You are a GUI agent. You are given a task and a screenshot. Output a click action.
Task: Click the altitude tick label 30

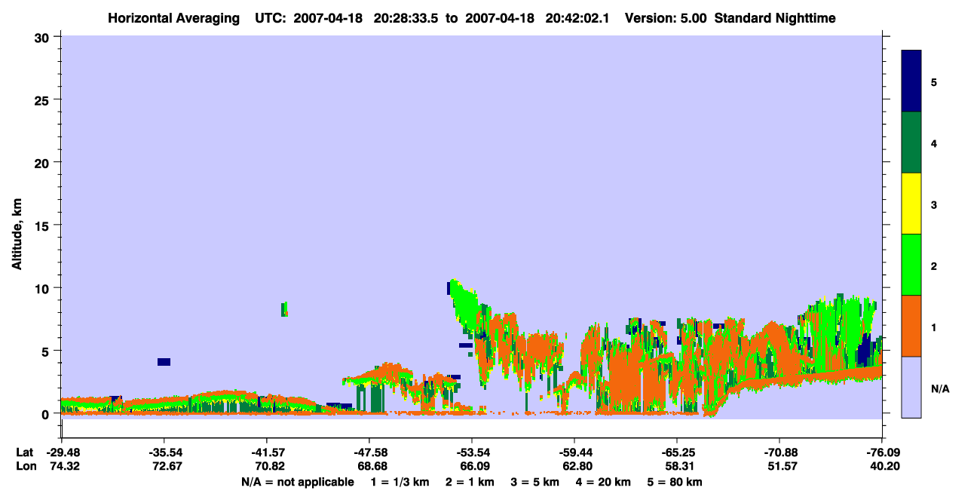[x=44, y=37]
